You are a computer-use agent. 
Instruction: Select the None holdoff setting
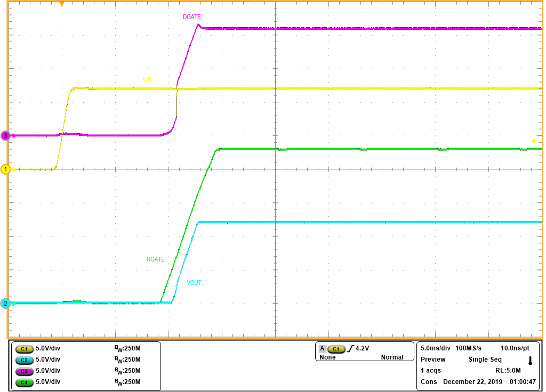[x=326, y=357]
